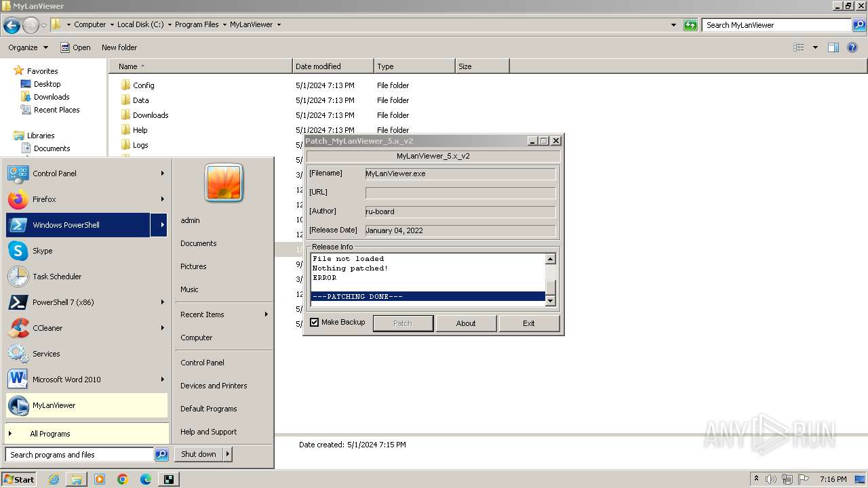Launch Chrome from taskbar
Screen dimensions: 868x488
(123, 479)
